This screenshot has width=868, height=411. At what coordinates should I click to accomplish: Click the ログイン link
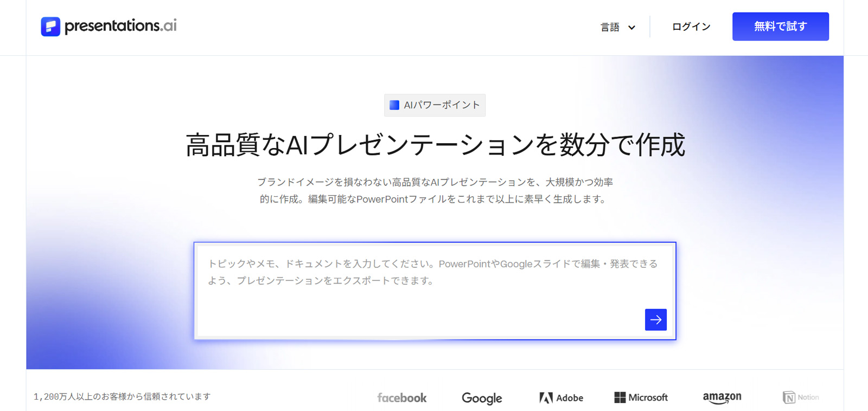click(691, 27)
